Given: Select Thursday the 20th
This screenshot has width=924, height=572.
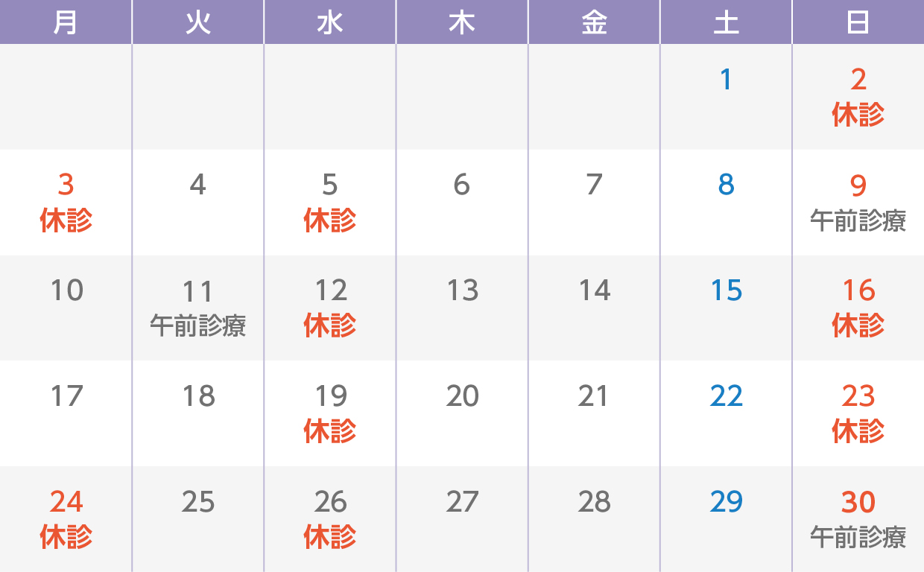Looking at the screenshot, I should [462, 396].
